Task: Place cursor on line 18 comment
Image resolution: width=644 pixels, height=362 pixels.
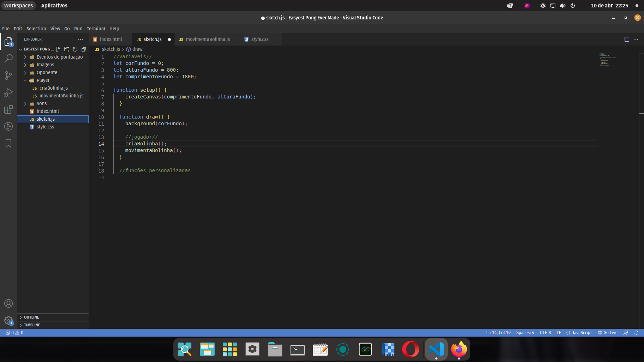Action: point(155,171)
